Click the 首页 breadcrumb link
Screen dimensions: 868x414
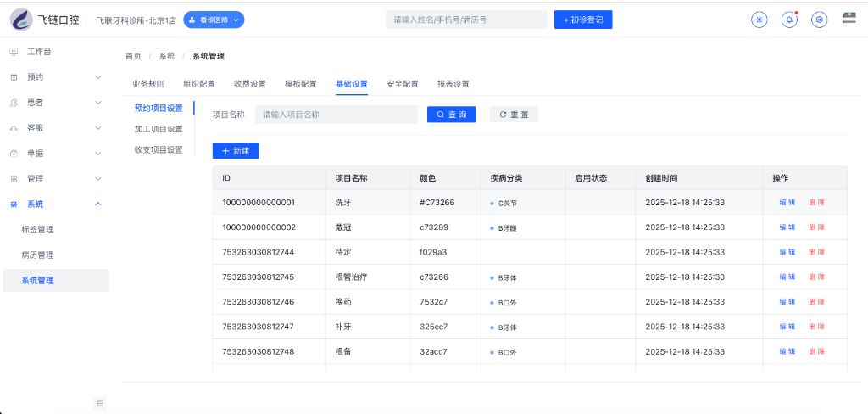pyautogui.click(x=133, y=56)
